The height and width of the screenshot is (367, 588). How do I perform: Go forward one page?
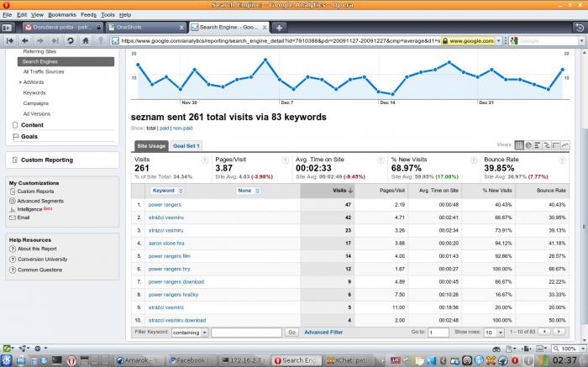(40, 40)
